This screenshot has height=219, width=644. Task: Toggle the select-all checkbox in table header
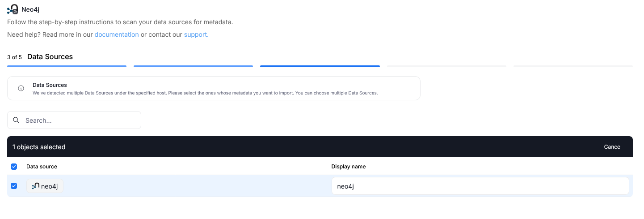(x=14, y=167)
